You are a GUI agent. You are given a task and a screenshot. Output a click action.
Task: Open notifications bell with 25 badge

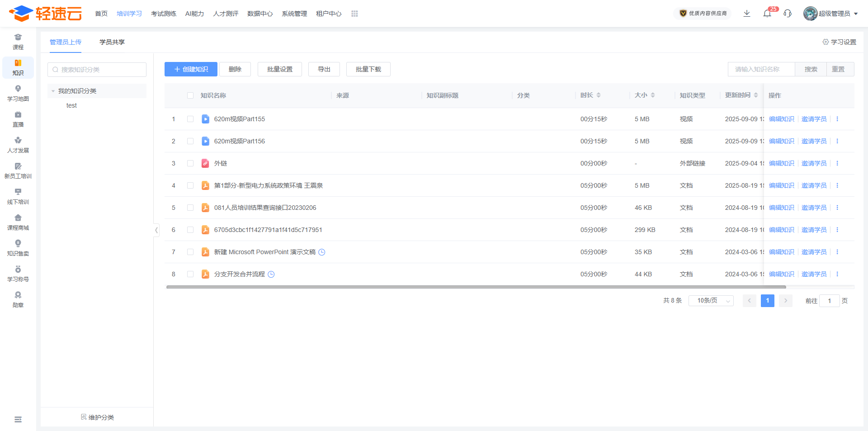(767, 14)
